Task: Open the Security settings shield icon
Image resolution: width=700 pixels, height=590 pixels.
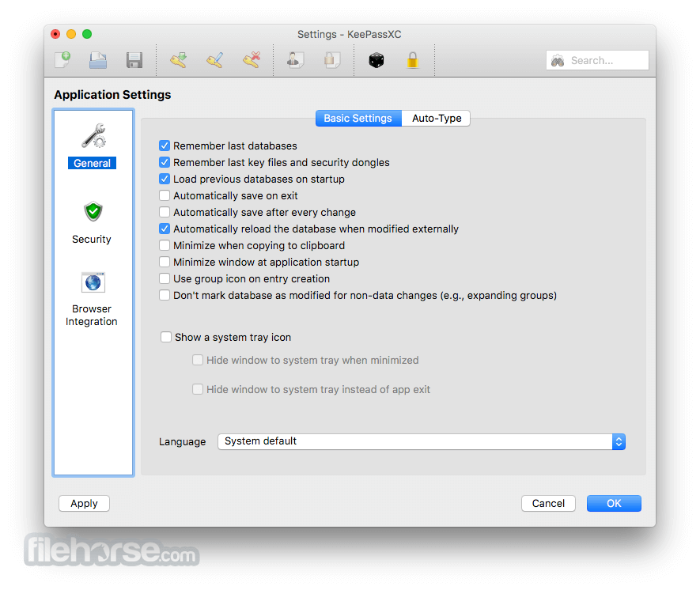Action: [93, 211]
